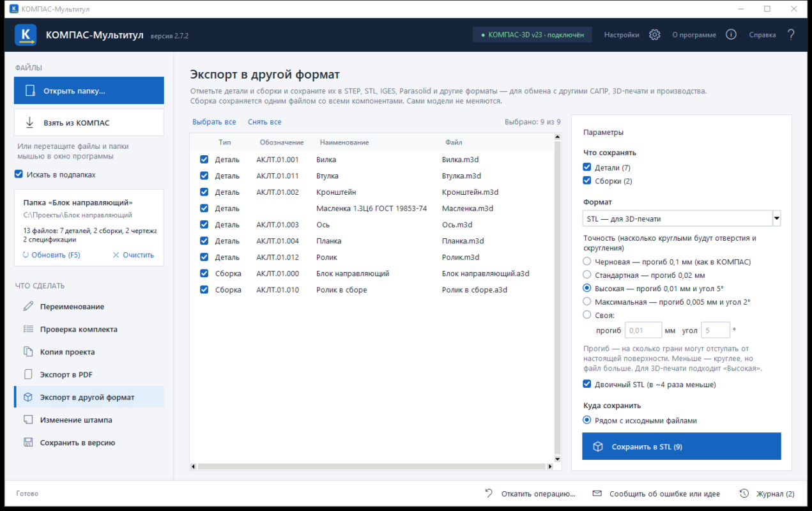Click the «Открыть папку...» button

89,91
